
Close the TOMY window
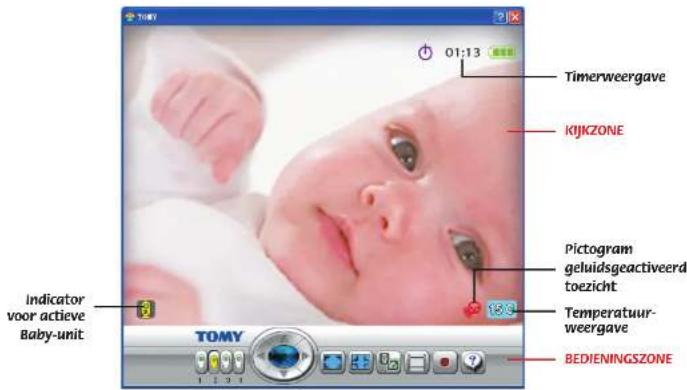tap(515, 17)
